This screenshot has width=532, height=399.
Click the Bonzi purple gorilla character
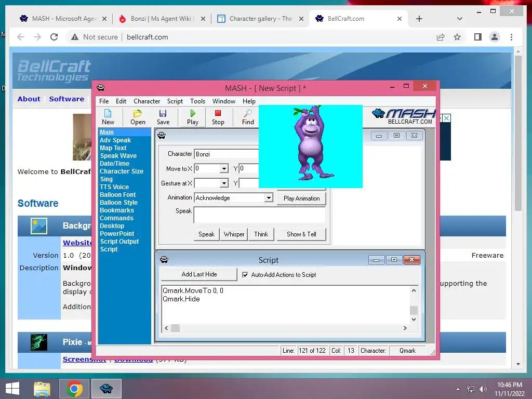point(311,143)
